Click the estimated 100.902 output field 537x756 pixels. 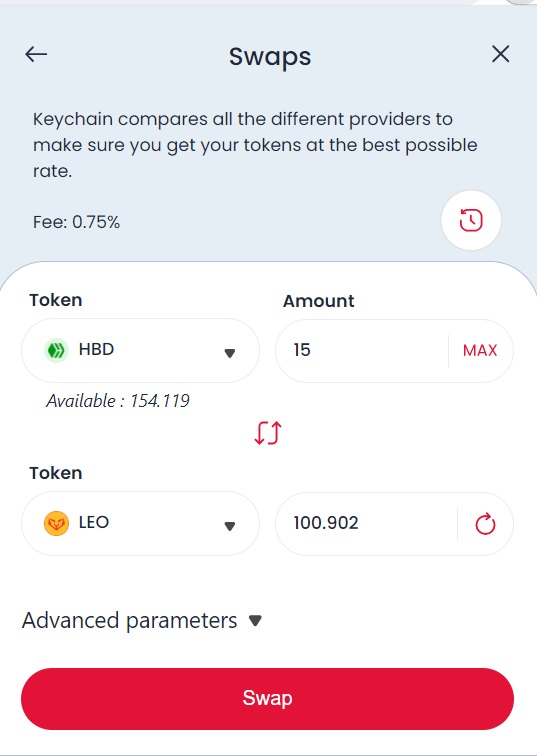coord(366,524)
